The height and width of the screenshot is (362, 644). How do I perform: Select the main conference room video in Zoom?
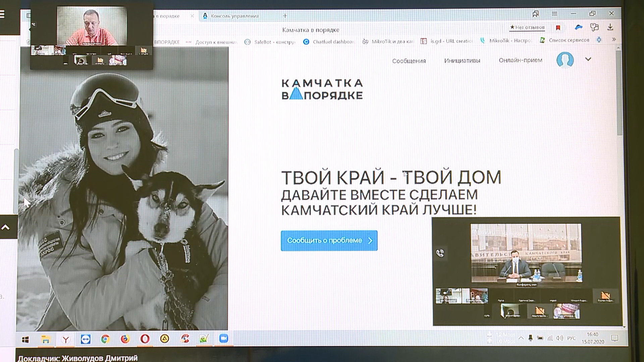(x=526, y=253)
